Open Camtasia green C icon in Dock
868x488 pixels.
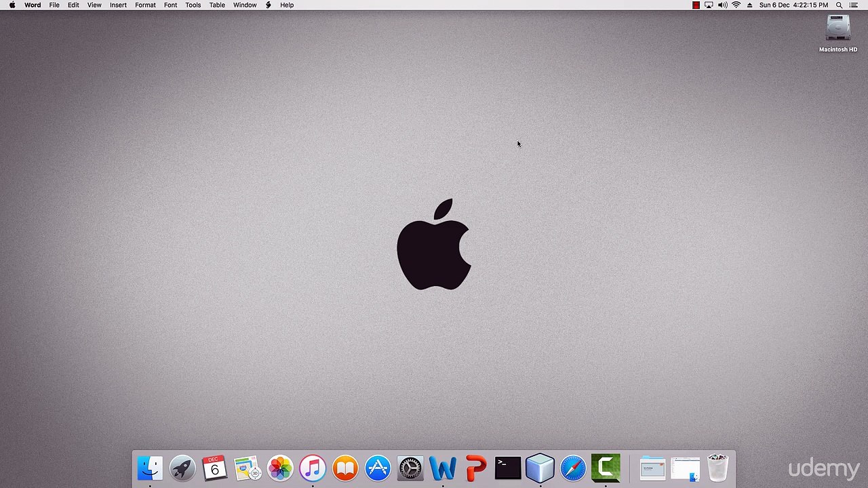[x=606, y=468]
